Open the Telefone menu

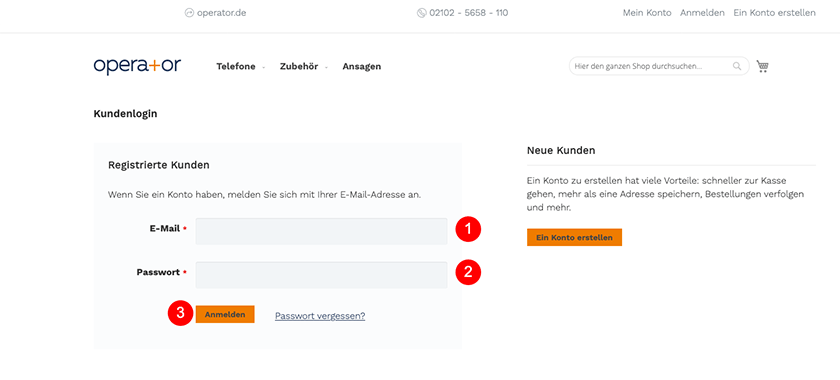pos(236,66)
